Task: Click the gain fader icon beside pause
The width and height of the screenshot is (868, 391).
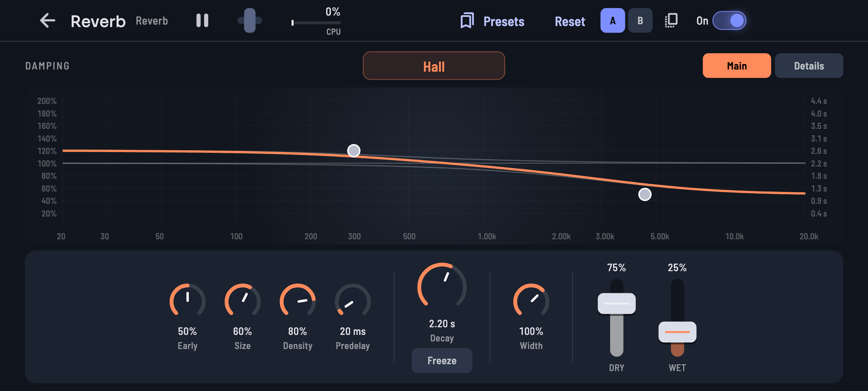Action: tap(250, 21)
